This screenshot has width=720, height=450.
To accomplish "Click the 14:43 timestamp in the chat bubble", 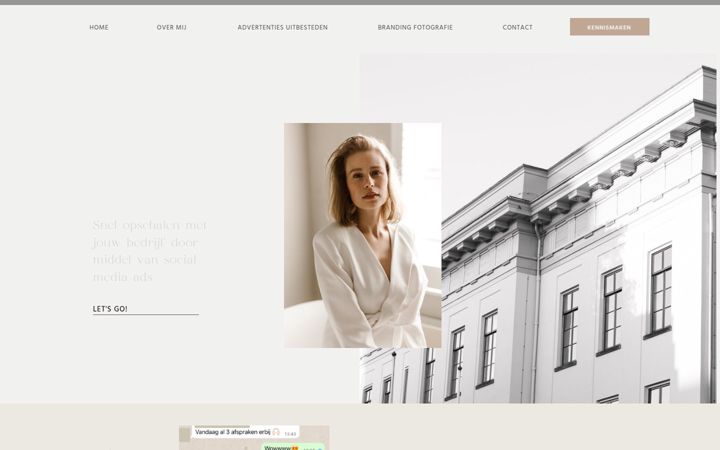I will (290, 433).
